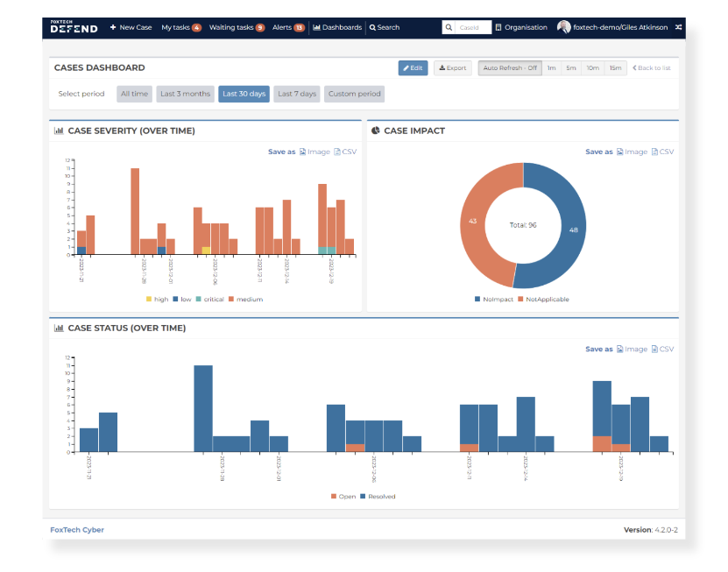
Task: Click the clock icon beside Case Impact
Action: coord(375,131)
